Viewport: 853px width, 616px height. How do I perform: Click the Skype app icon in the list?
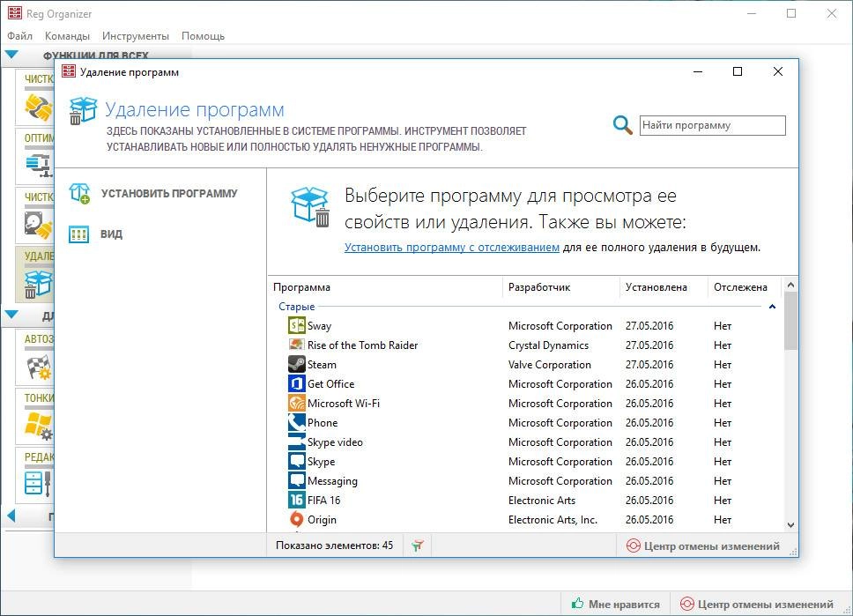click(x=296, y=462)
